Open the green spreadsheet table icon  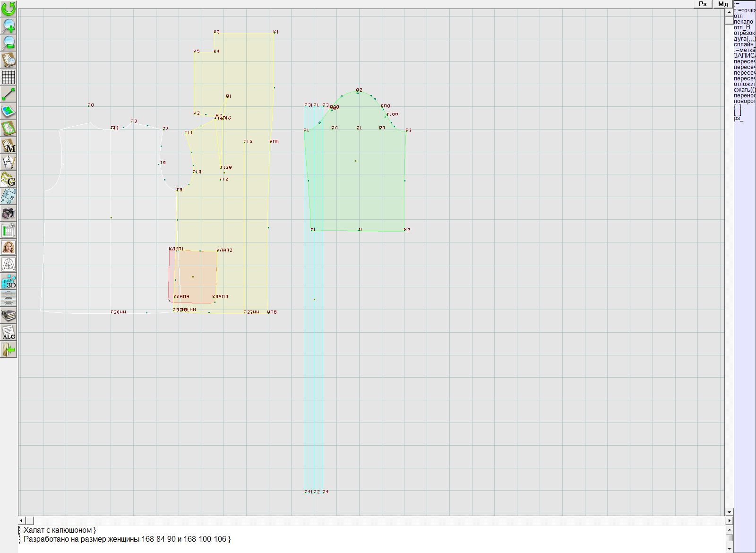pos(9,230)
